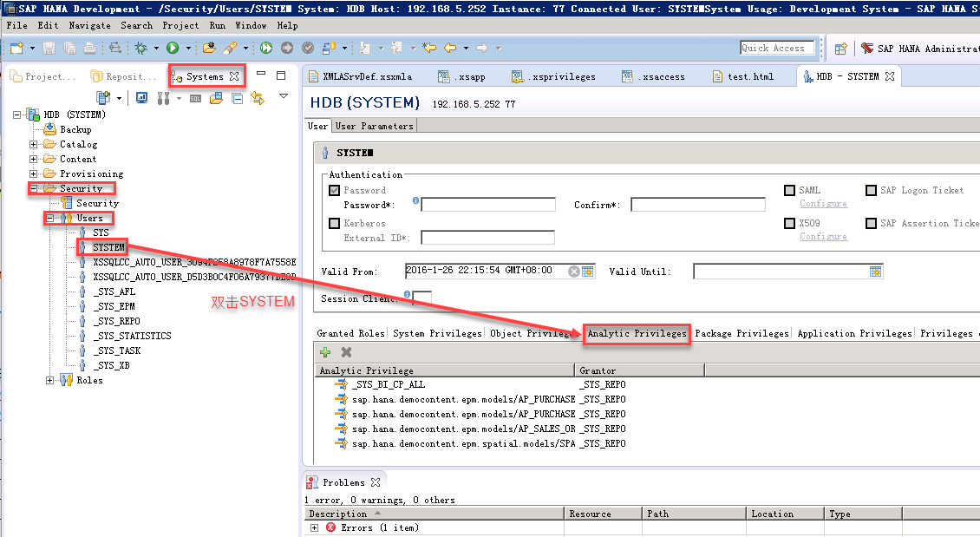Collapse the Security folder

pos(33,189)
